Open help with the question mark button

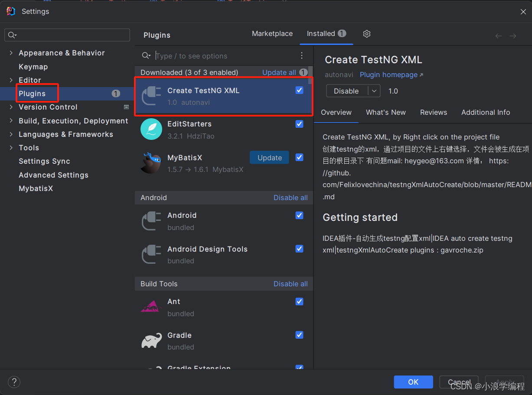point(14,382)
